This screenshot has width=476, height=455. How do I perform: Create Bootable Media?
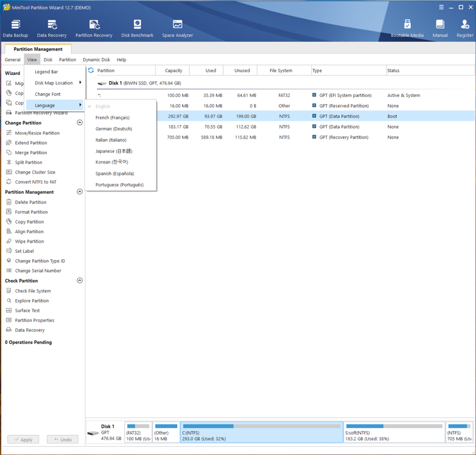(x=407, y=29)
